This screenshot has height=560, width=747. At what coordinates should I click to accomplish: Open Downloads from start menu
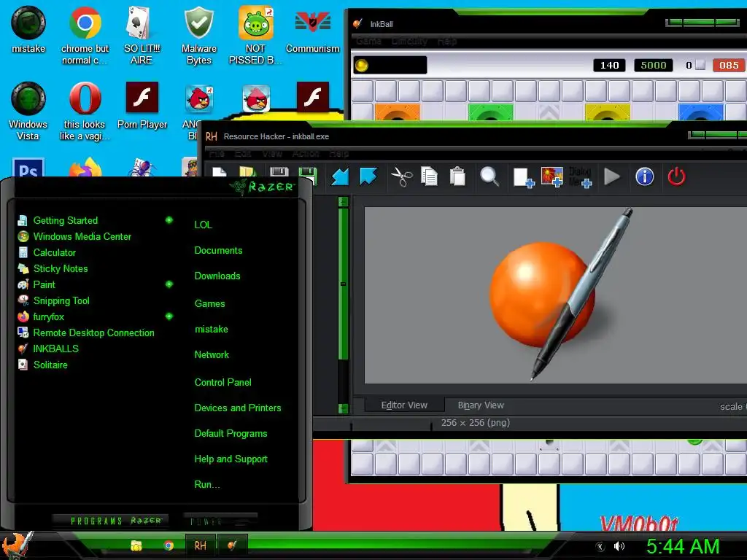[x=217, y=276]
